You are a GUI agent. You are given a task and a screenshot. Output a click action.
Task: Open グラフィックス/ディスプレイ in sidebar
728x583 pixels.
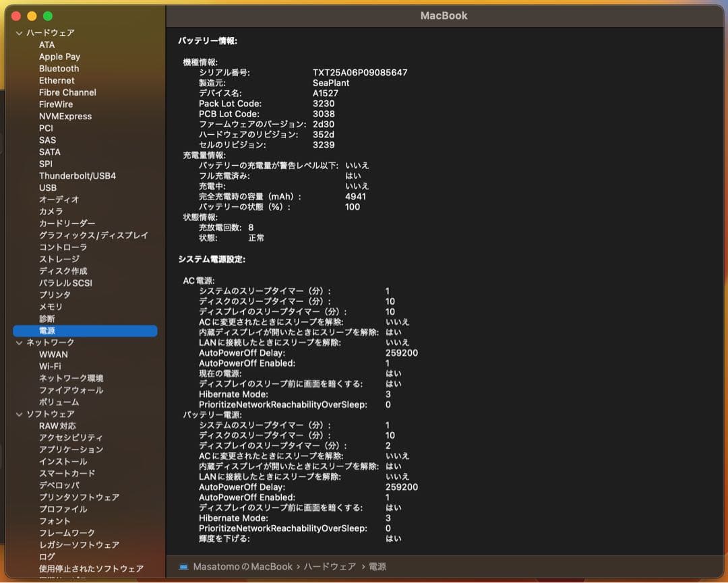pos(93,235)
